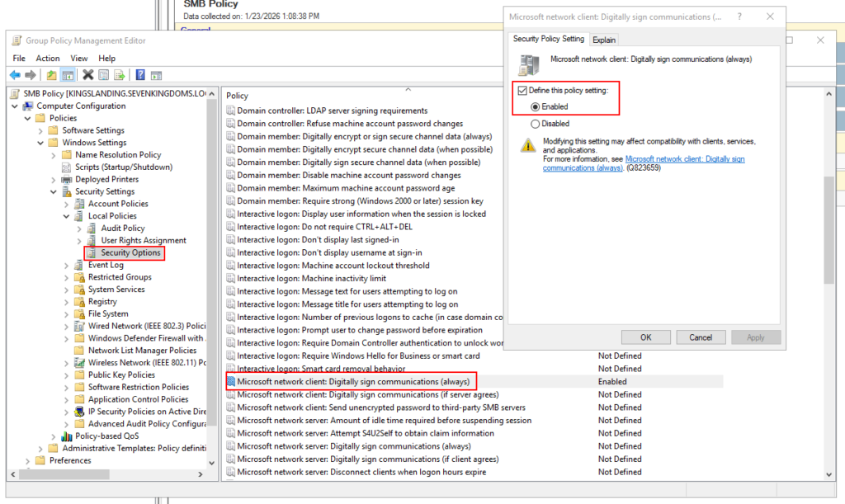Image resolution: width=845 pixels, height=504 pixels.
Task: Click the Delete (X) toolbar icon
Action: 88,75
